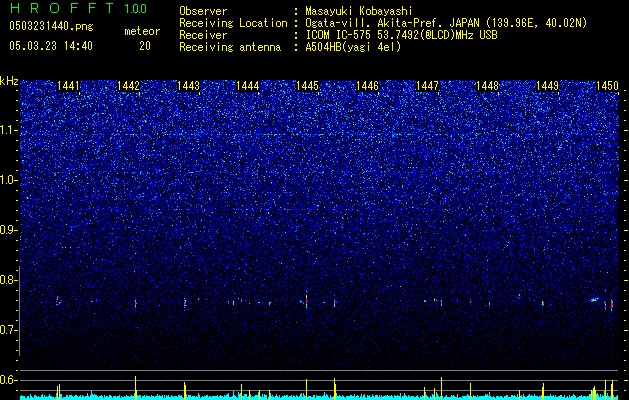This screenshot has width=629, height=400.
Task: Click the meteor count value 20
Action: point(145,46)
